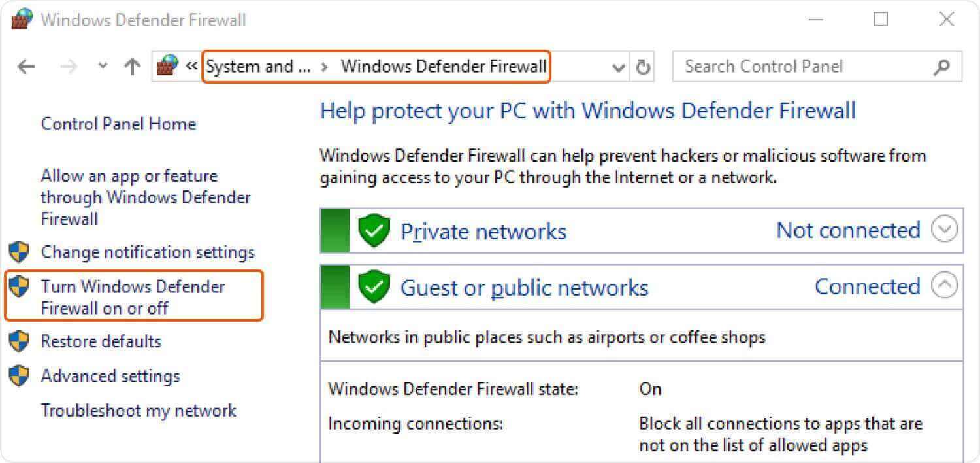
Task: Click the up directory arrow
Action: [133, 67]
